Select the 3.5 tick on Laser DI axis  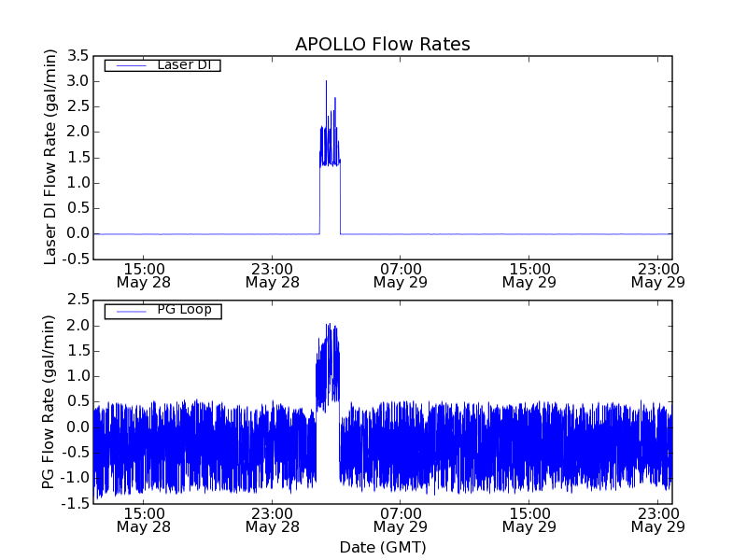point(78,56)
